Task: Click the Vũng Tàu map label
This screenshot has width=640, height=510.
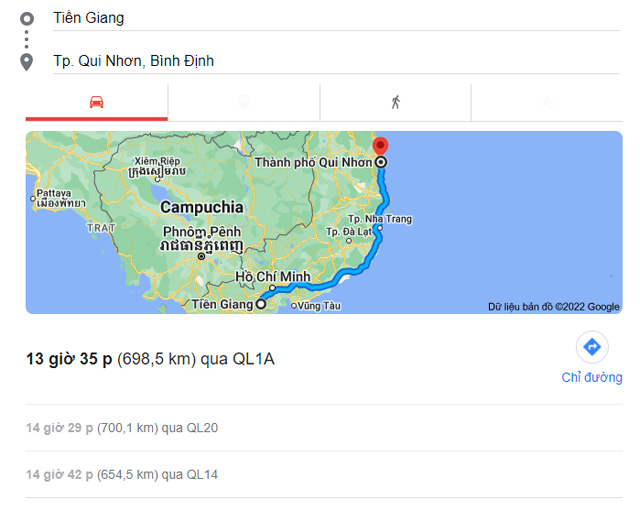Action: (x=319, y=306)
